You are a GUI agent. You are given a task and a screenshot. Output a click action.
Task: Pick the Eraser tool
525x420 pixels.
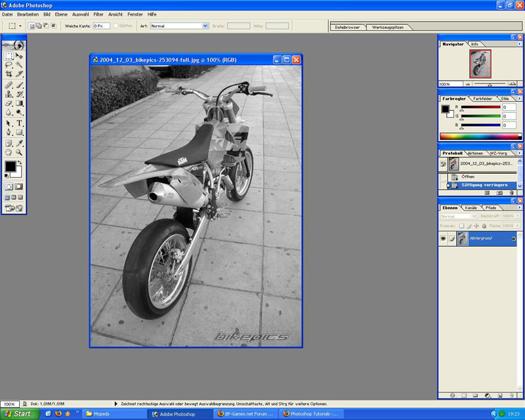[9, 103]
